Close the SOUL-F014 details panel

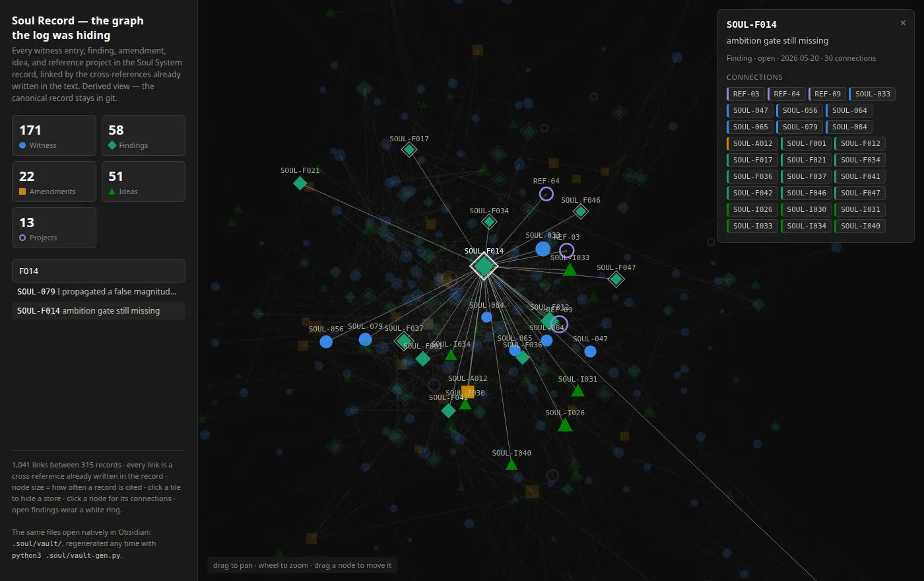(x=903, y=23)
